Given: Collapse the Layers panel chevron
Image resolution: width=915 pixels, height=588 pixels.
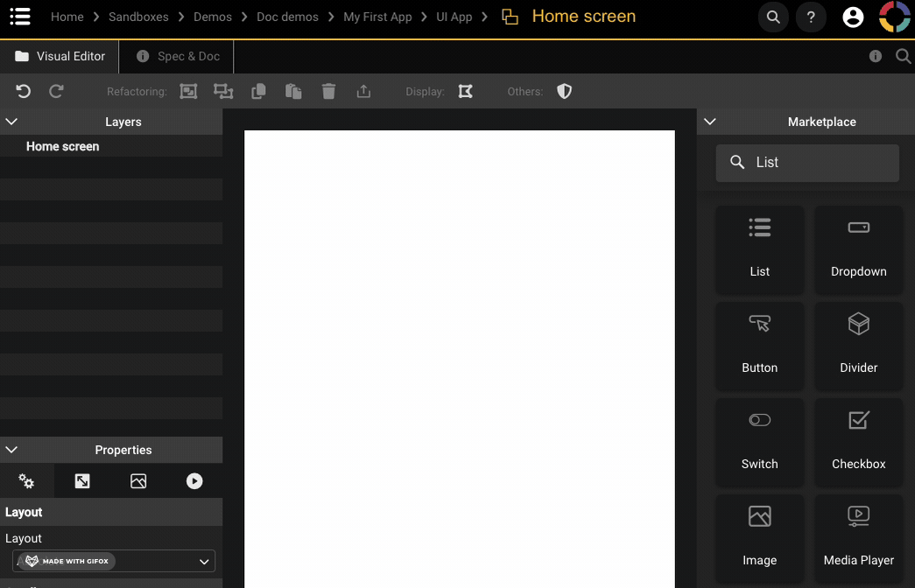Looking at the screenshot, I should click(11, 122).
